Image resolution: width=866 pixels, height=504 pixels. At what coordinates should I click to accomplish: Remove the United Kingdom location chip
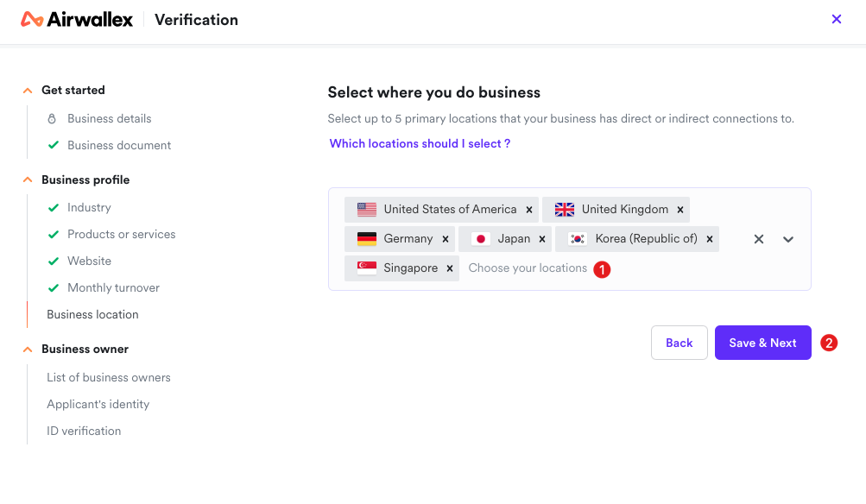click(x=680, y=210)
